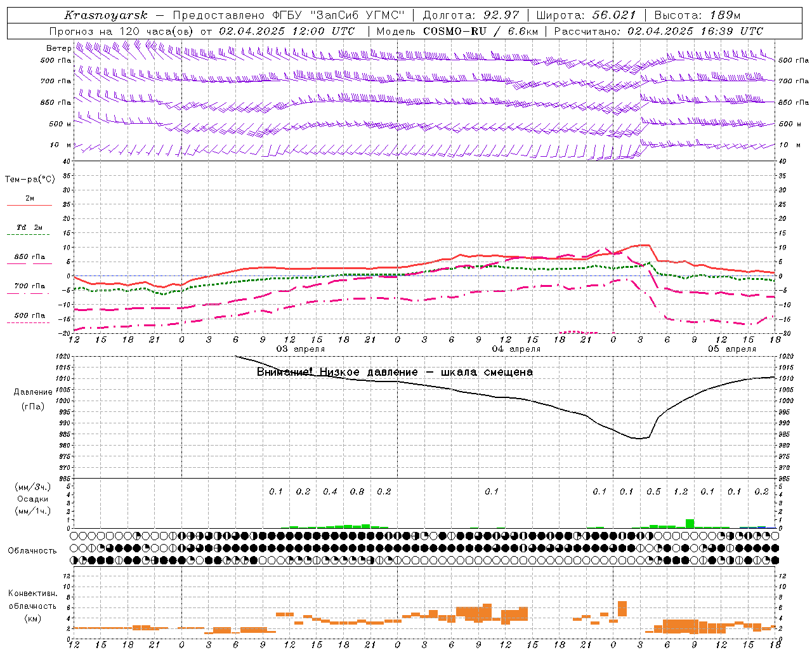Click "Внимание! Низкое давление" warning text
This screenshot has width=812, height=650.
point(337,372)
